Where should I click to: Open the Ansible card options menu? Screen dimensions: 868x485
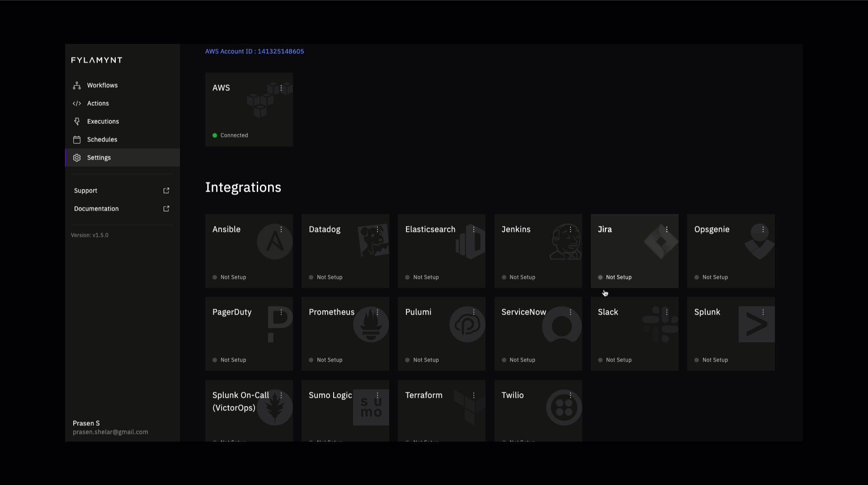(x=281, y=230)
